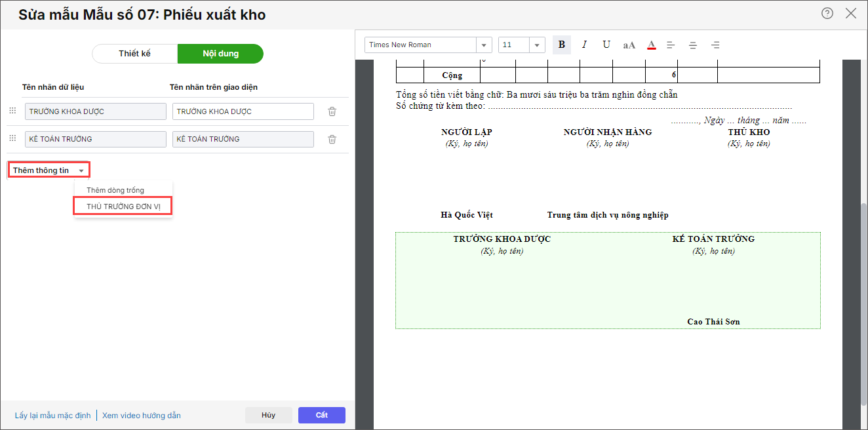Expand the Thêm thông tin dropdown
868x430 pixels.
pyautogui.click(x=49, y=170)
